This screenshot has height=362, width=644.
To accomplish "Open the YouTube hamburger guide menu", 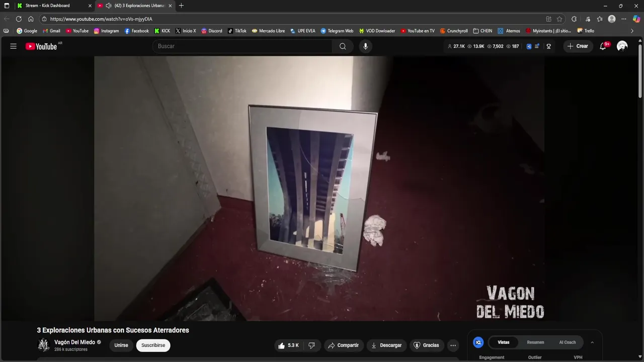I will (14, 46).
